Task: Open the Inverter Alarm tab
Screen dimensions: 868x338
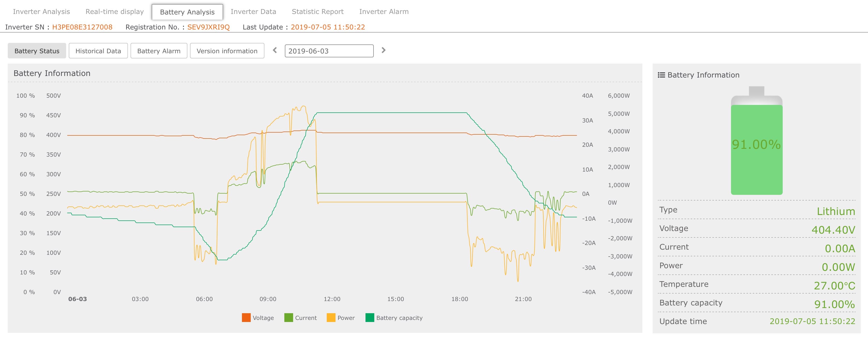Action: tap(383, 12)
